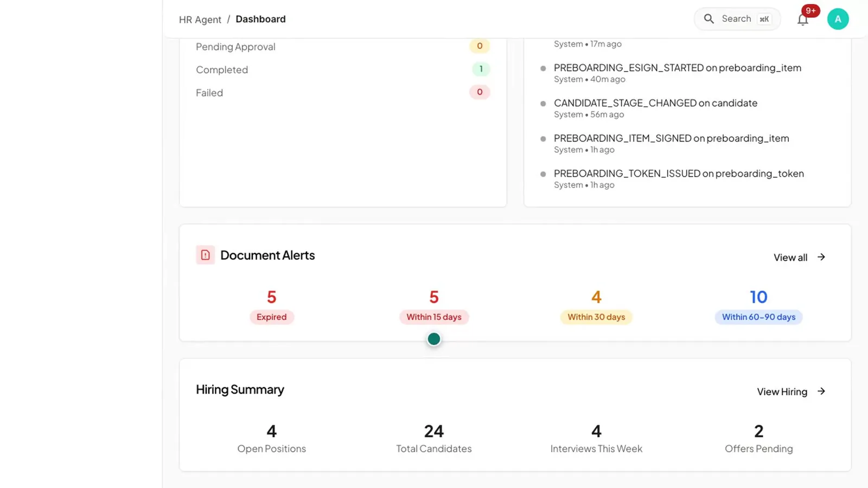This screenshot has height=488, width=868.
Task: Open the user avatar labeled A
Action: pos(838,19)
